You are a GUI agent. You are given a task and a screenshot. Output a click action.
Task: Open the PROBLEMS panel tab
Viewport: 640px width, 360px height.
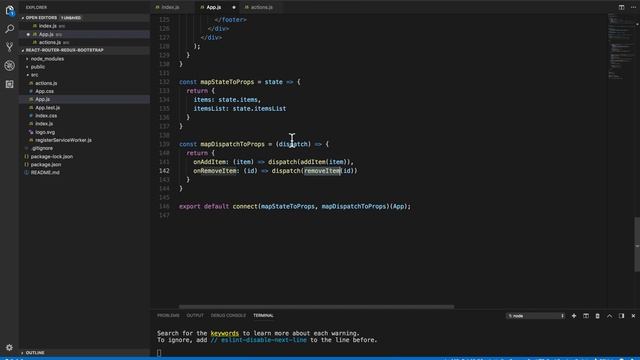[168, 316]
